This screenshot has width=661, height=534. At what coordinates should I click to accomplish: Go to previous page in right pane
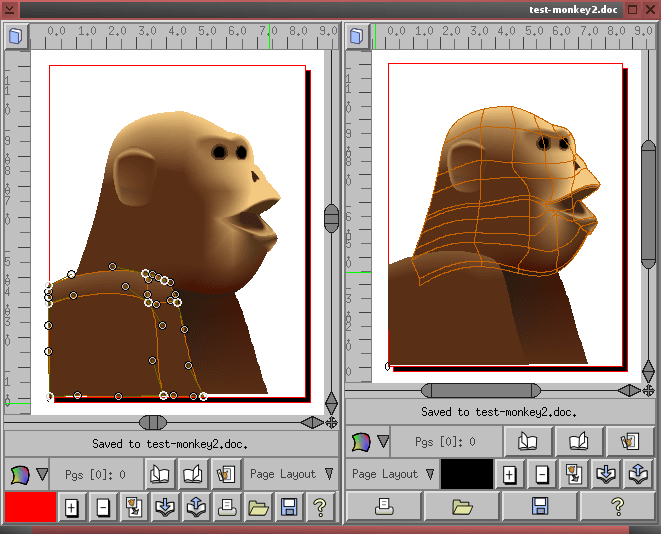(527, 442)
